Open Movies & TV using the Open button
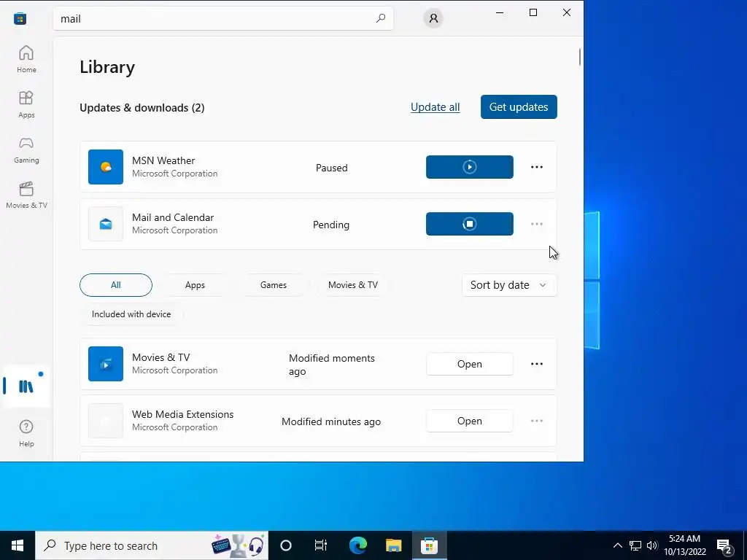 469,364
